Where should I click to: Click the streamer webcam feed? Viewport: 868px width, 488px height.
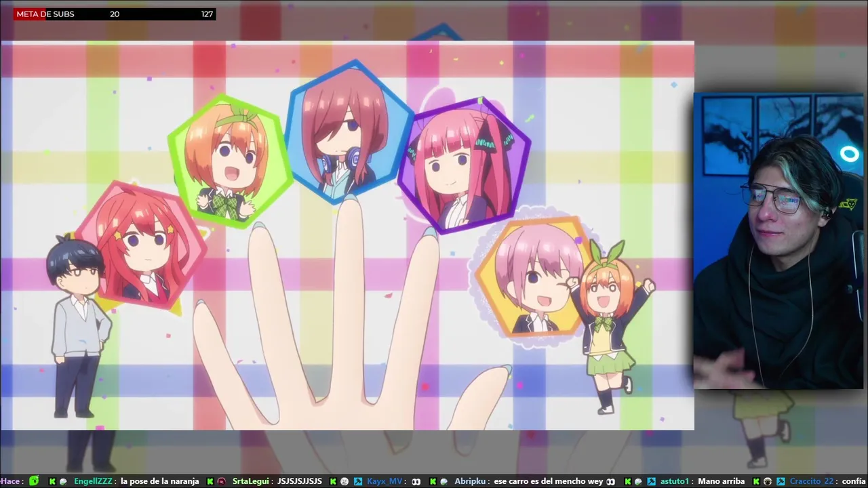click(778, 241)
